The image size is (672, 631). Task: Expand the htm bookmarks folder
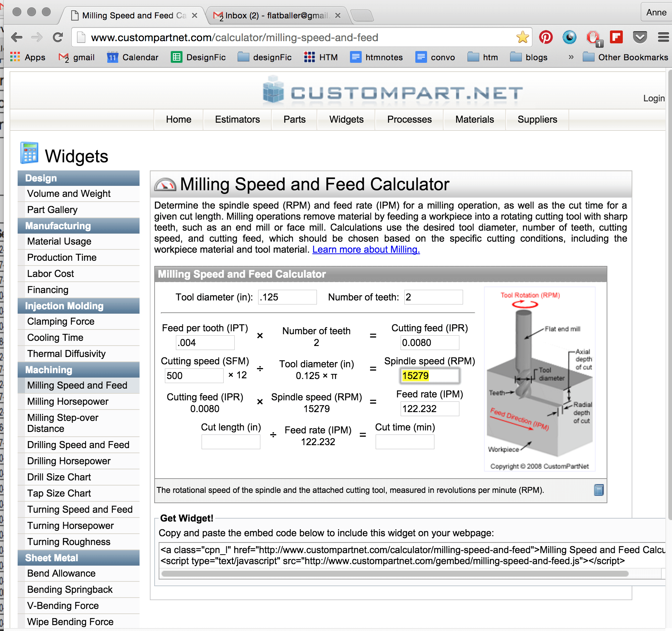[x=483, y=57]
